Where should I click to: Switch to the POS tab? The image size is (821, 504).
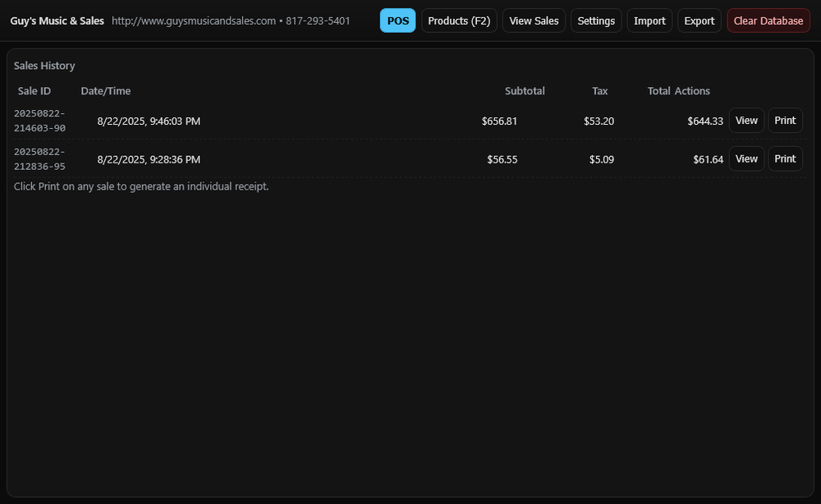[x=397, y=20]
